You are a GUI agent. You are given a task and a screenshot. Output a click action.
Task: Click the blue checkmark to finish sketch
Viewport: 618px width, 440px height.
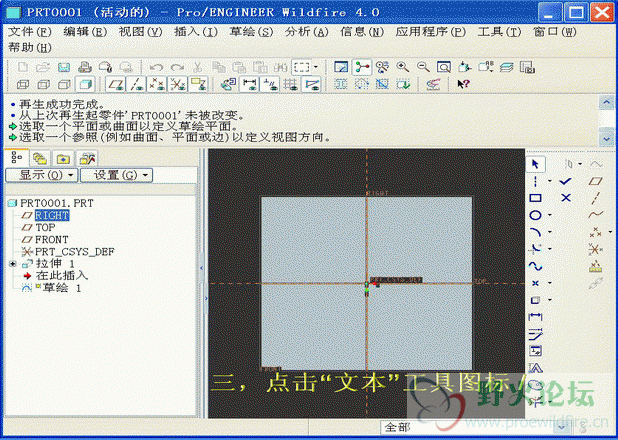coord(565,181)
